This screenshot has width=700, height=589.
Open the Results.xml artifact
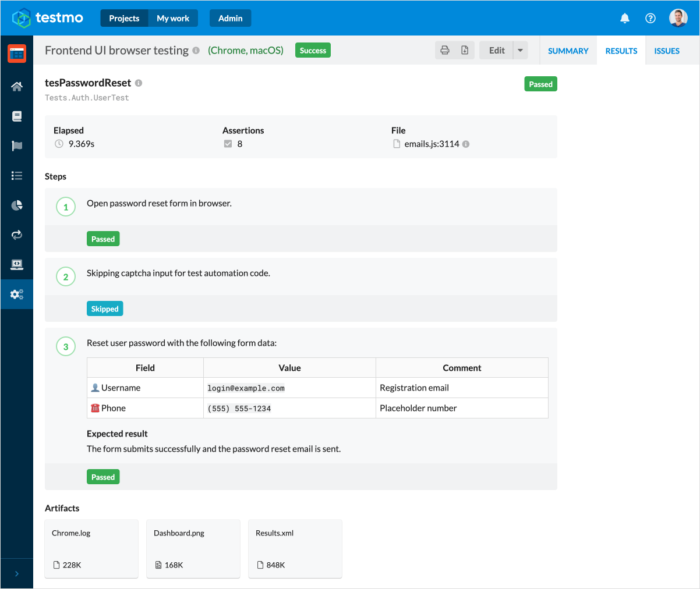[295, 549]
